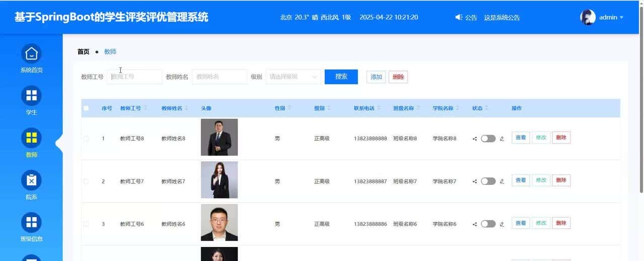
Task: Click share icon in row 教师姓名8
Action: 475,139
